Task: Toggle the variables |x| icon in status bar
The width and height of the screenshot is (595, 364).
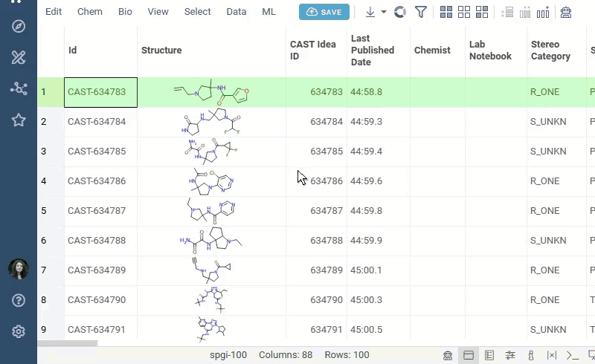Action: tap(552, 355)
